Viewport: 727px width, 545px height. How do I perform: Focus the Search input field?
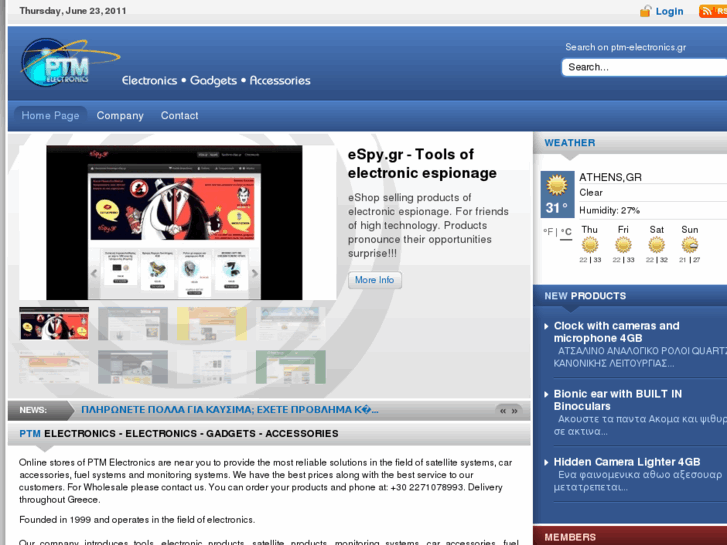[x=644, y=67]
